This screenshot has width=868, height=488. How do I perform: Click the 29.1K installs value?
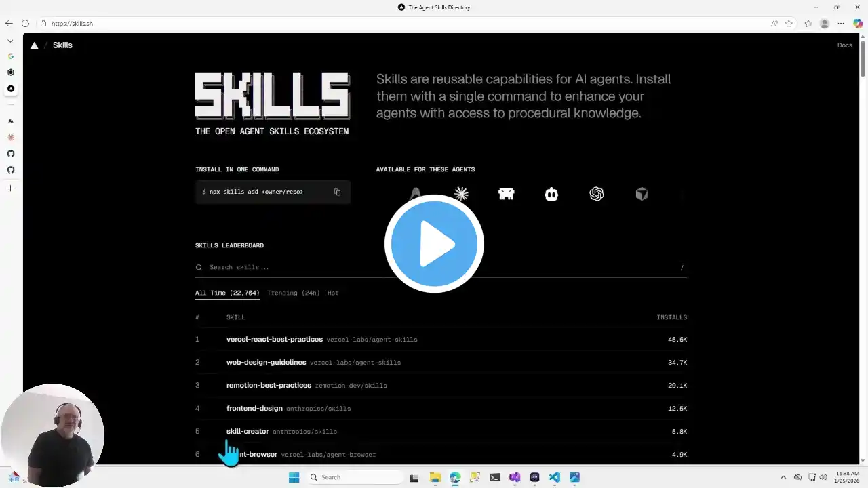tap(677, 385)
